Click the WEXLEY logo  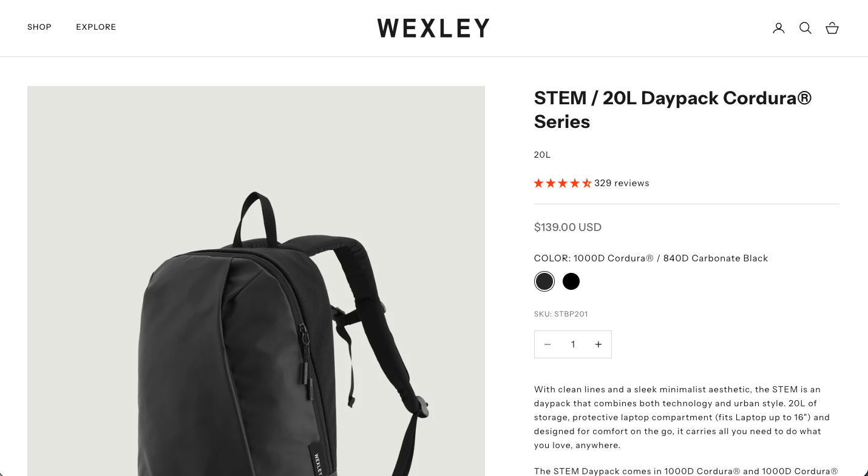(x=433, y=28)
